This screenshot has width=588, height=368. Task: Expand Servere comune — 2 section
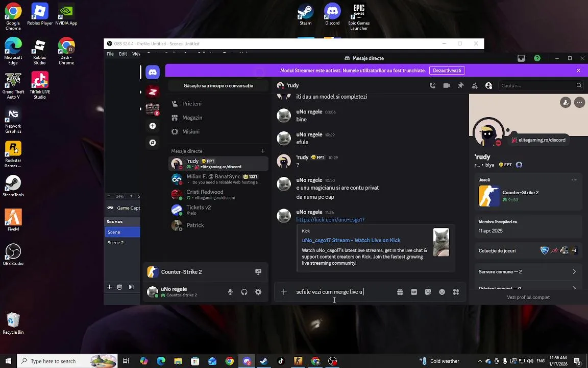[x=527, y=271]
